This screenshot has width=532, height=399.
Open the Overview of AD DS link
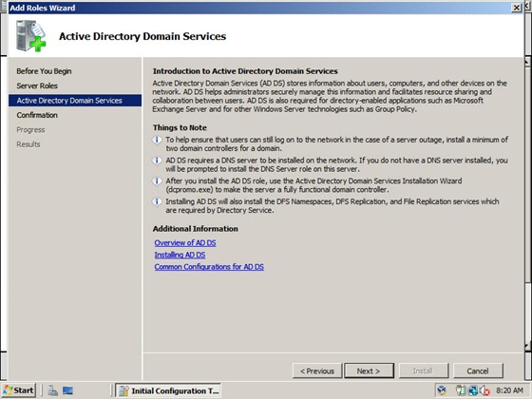coord(185,242)
